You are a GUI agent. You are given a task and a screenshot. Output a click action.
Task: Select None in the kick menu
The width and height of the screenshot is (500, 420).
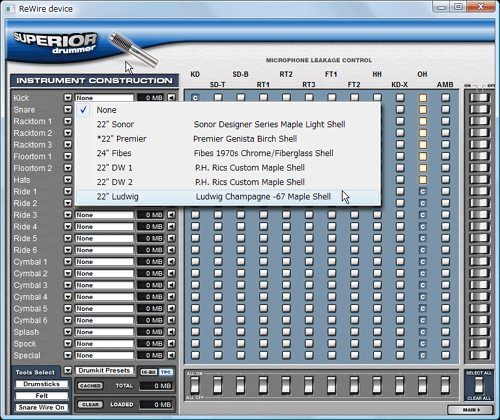[x=228, y=110]
